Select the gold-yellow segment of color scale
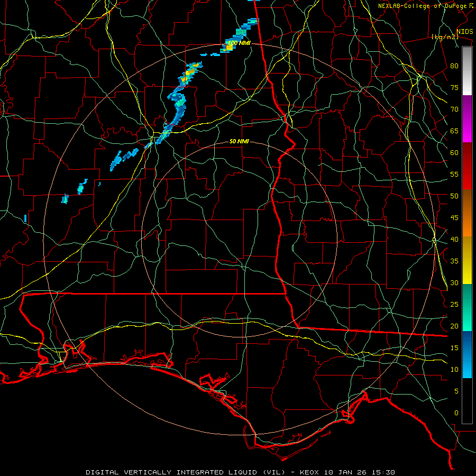This screenshot has width=476, height=476. [468, 260]
